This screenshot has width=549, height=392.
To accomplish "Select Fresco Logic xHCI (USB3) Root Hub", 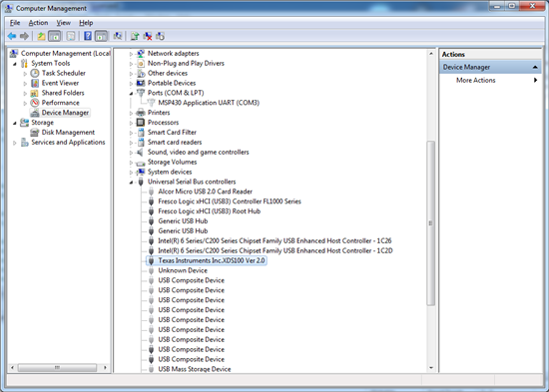I will coord(209,211).
